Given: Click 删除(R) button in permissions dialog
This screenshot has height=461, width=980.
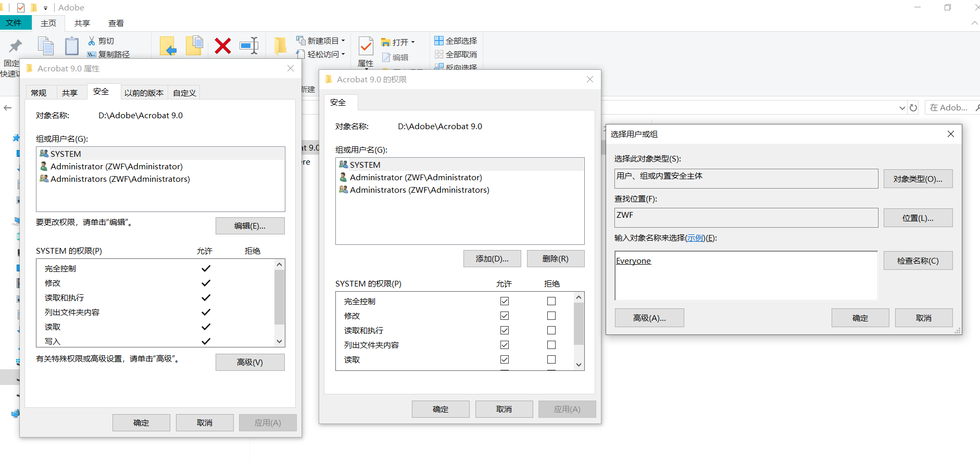Looking at the screenshot, I should point(556,258).
